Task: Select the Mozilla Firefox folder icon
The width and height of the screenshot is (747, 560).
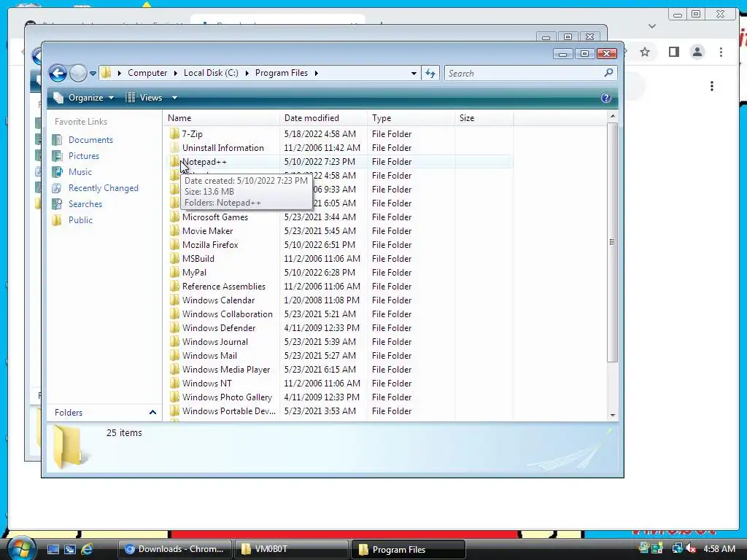Action: [x=174, y=245]
